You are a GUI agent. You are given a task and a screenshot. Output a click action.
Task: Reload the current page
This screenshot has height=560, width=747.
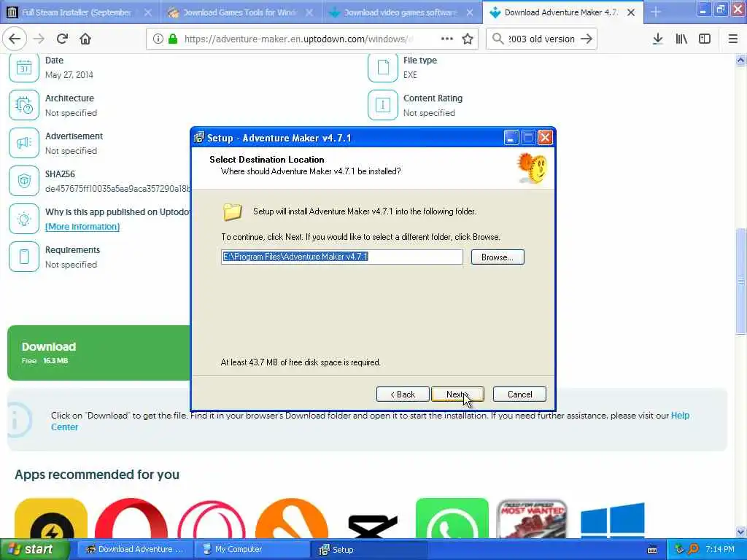pyautogui.click(x=62, y=39)
